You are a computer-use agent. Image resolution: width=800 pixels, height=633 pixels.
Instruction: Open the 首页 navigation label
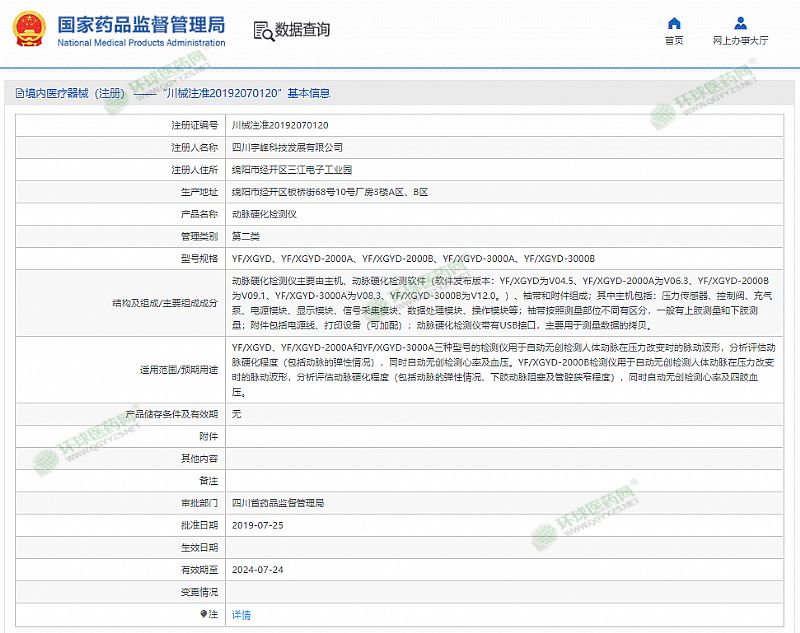[674, 41]
